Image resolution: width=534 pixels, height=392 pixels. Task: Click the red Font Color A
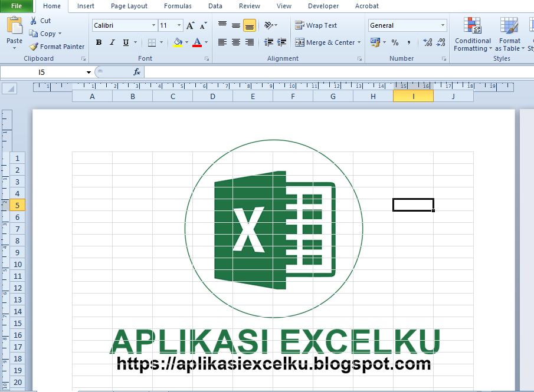[197, 42]
